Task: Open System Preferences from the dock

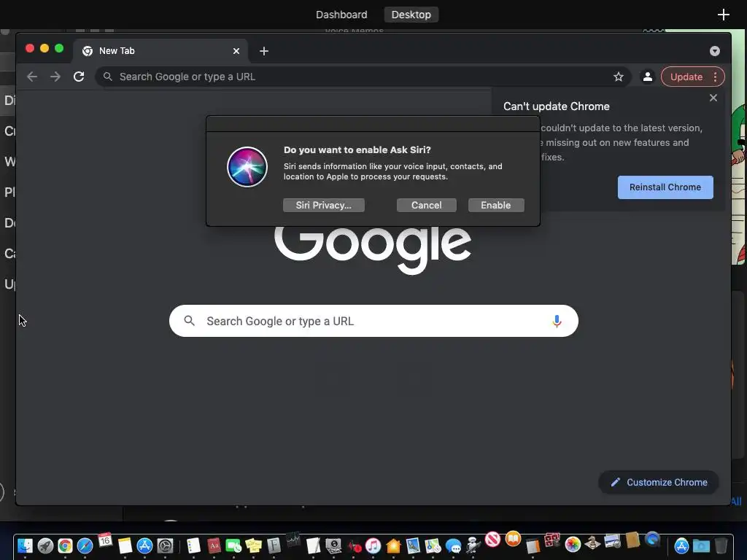Action: click(165, 545)
